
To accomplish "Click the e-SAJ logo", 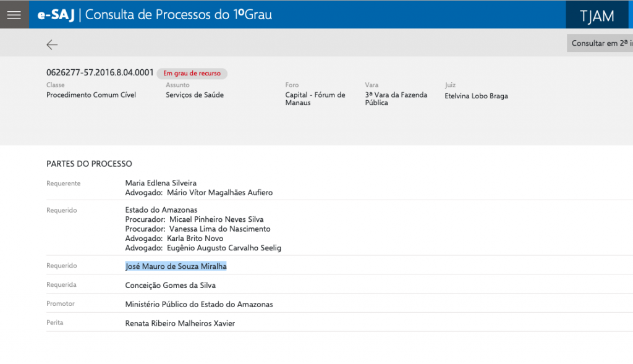I will (x=56, y=15).
